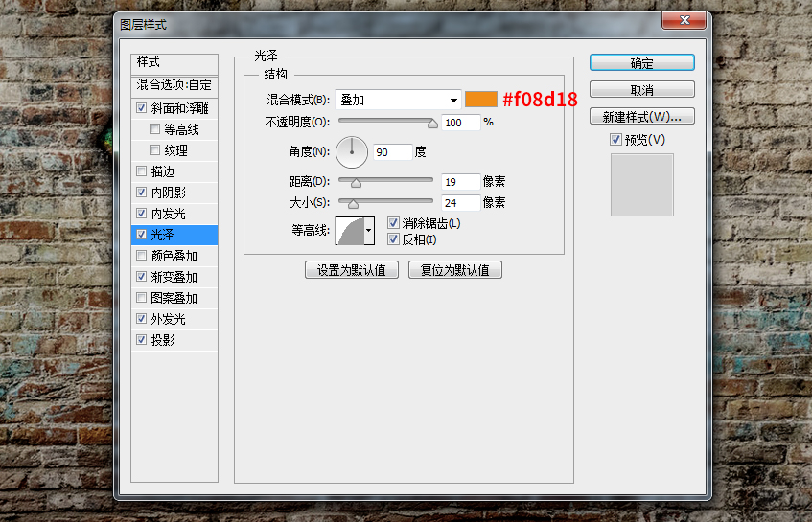Open the contour curve thumbnail

point(350,230)
